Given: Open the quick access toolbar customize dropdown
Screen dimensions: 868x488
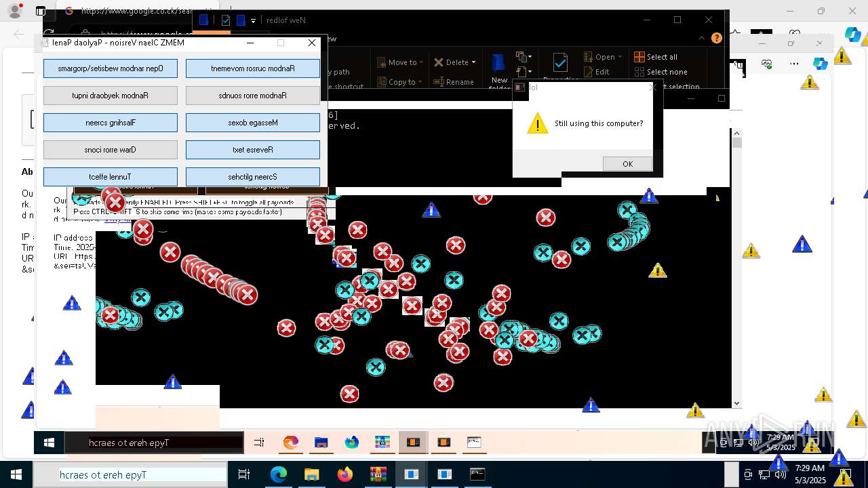Looking at the screenshot, I should pyautogui.click(x=253, y=21).
